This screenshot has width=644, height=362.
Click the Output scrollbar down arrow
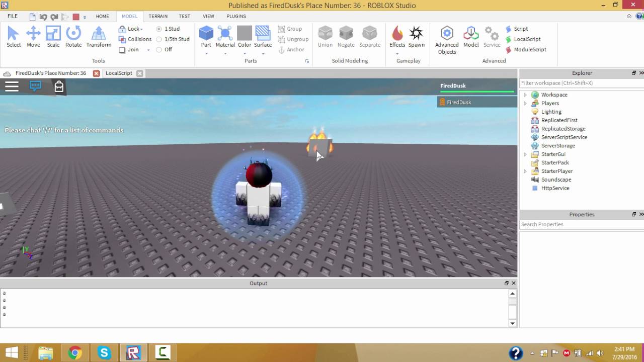pos(513,323)
